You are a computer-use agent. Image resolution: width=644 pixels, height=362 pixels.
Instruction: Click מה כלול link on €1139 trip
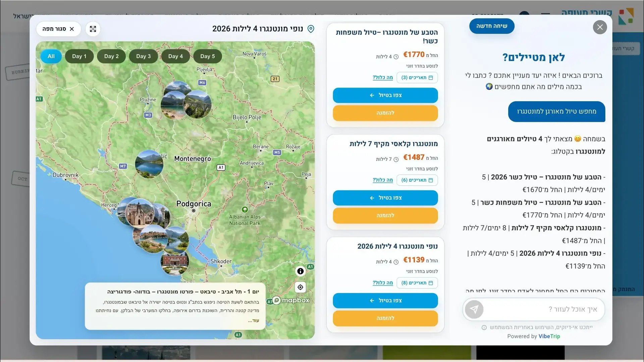pos(383,283)
